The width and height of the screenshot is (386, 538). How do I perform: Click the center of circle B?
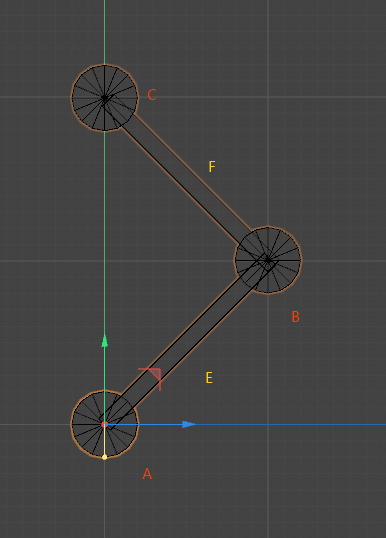pyautogui.click(x=268, y=260)
